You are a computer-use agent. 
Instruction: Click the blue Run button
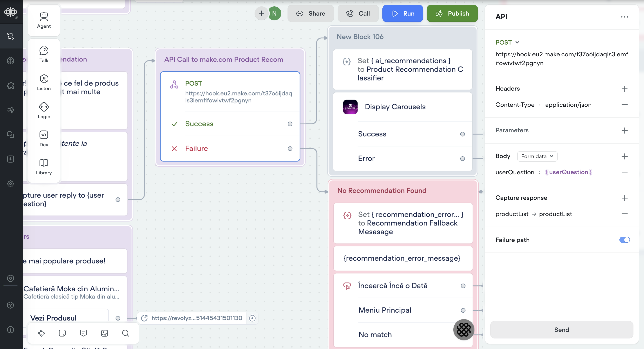pyautogui.click(x=402, y=13)
